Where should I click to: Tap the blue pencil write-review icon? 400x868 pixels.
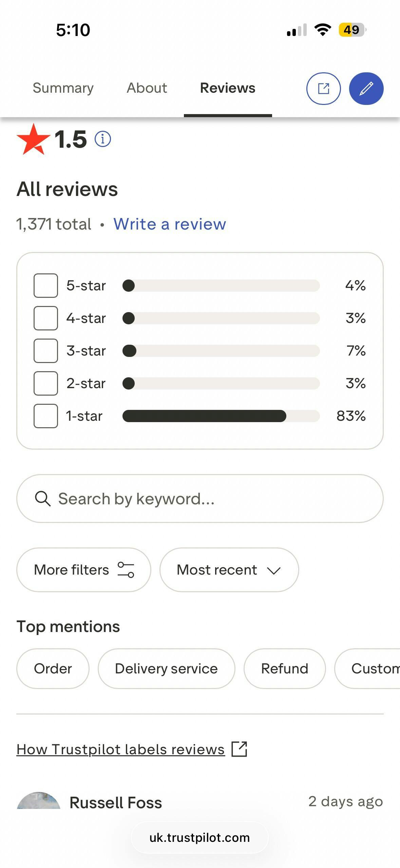point(366,89)
